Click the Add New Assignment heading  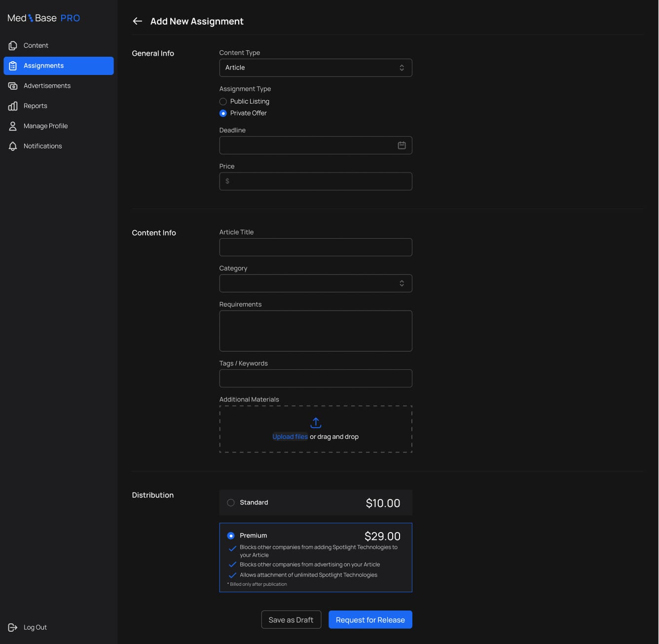coord(197,21)
